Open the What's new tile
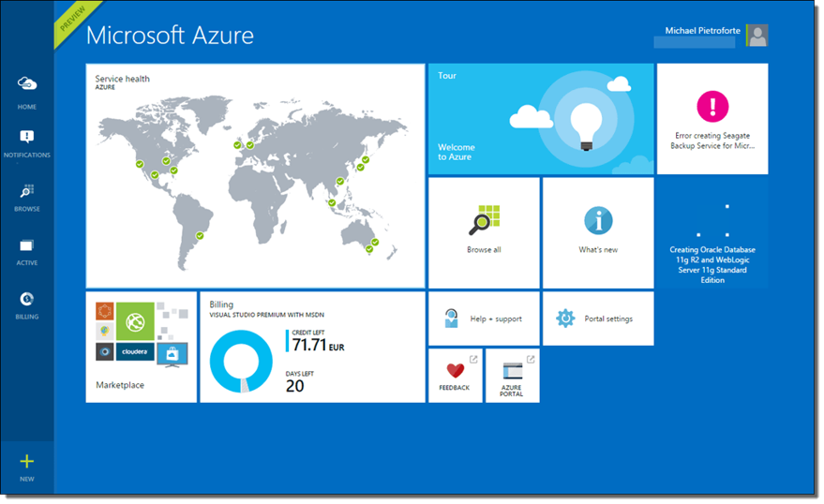824x504 pixels. 598,232
